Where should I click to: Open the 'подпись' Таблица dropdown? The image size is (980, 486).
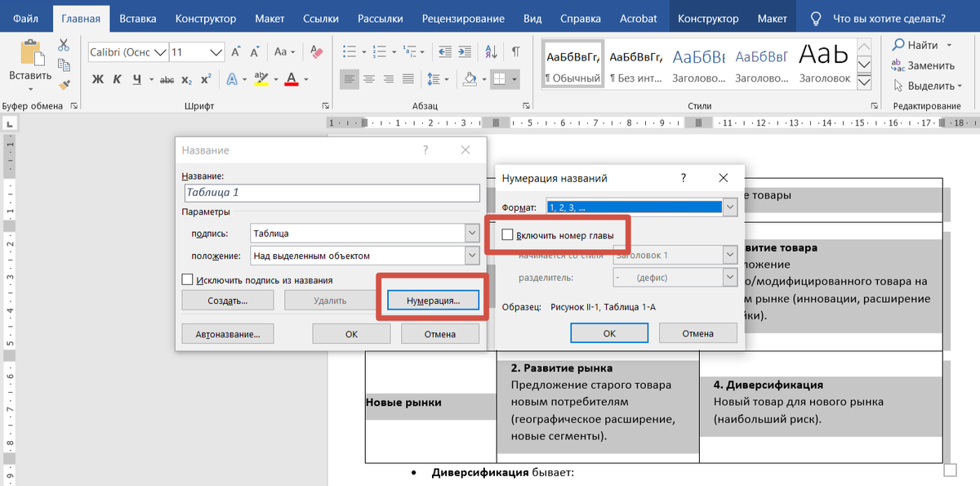(x=471, y=234)
